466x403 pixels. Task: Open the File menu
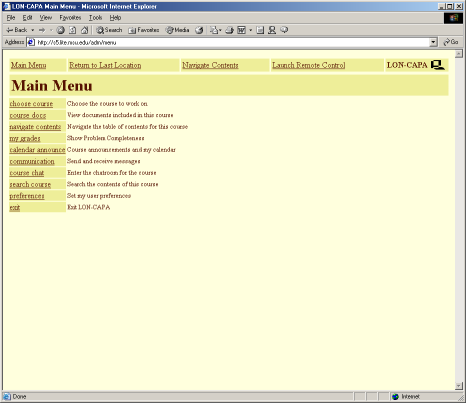click(x=11, y=18)
